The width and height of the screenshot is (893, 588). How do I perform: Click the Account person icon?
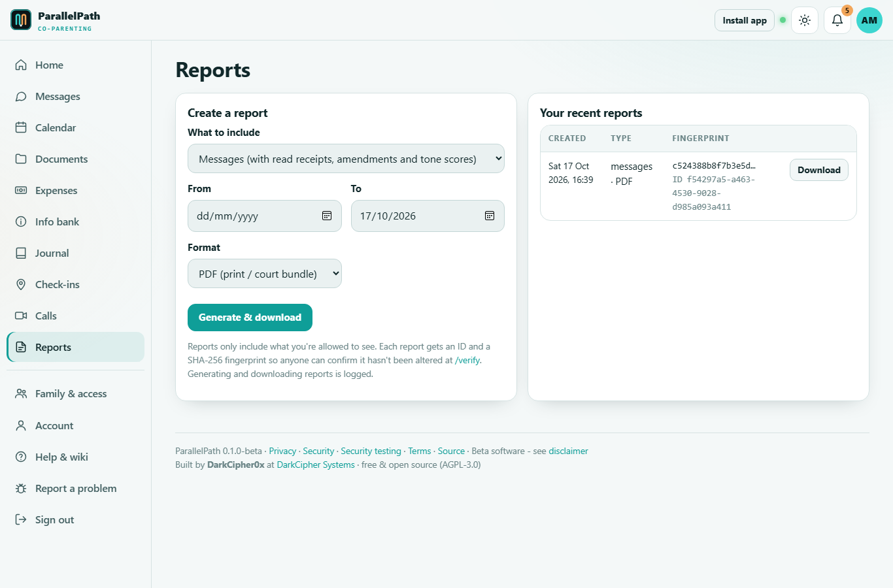coord(21,425)
